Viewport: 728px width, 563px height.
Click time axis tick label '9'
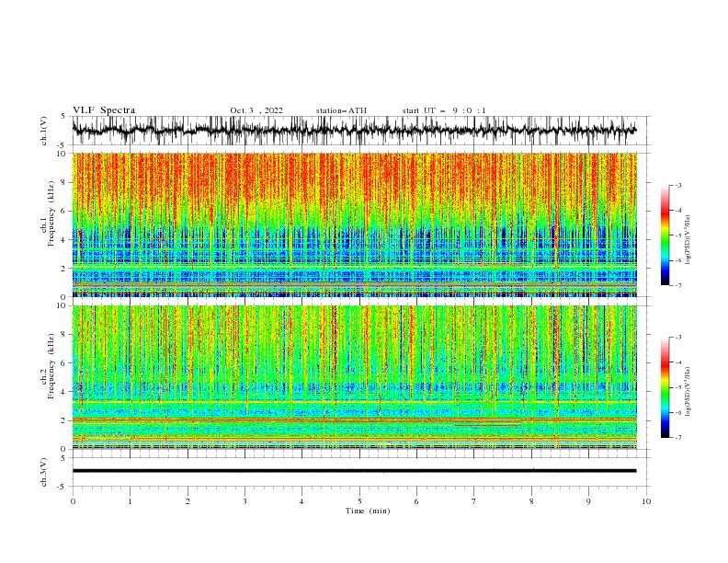tap(588, 501)
